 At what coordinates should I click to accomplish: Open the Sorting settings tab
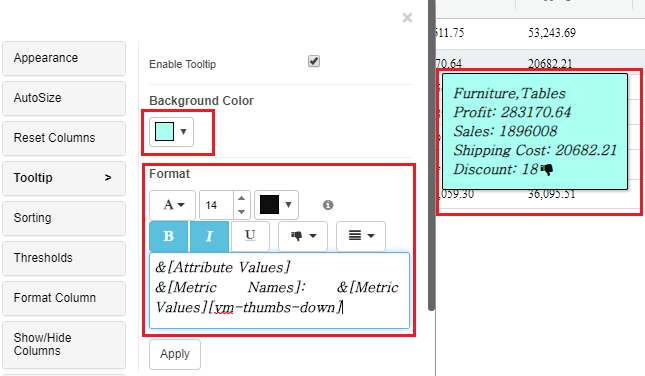pos(64,218)
